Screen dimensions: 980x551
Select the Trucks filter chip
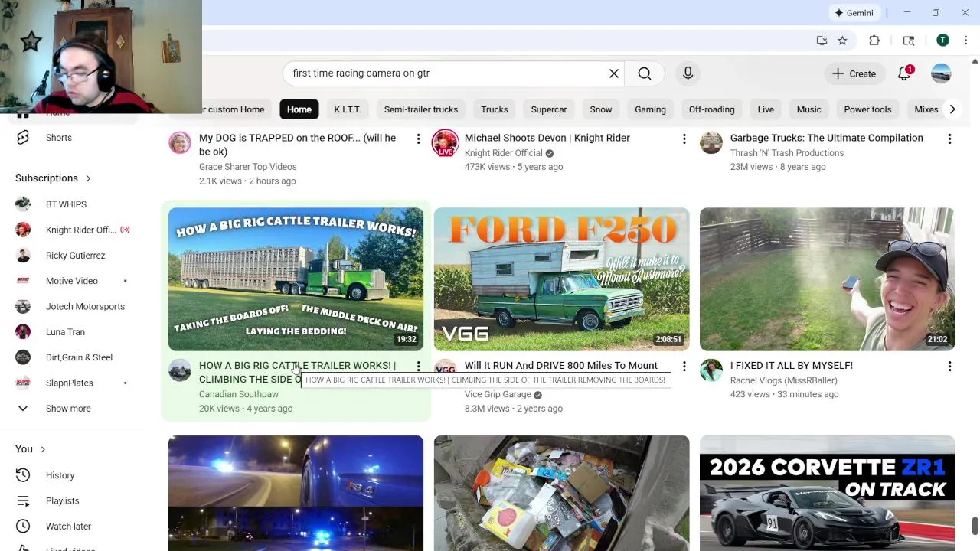click(495, 109)
